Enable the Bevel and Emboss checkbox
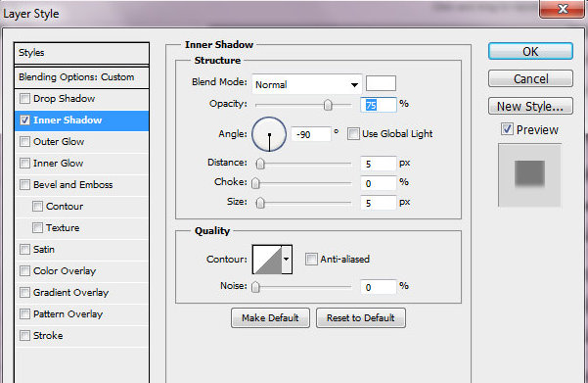 pos(24,185)
